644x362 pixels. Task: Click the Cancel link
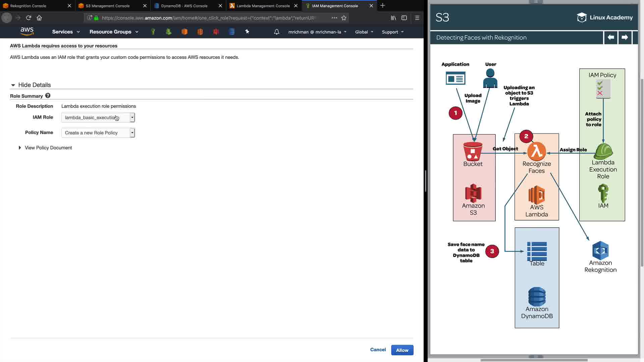378,350
